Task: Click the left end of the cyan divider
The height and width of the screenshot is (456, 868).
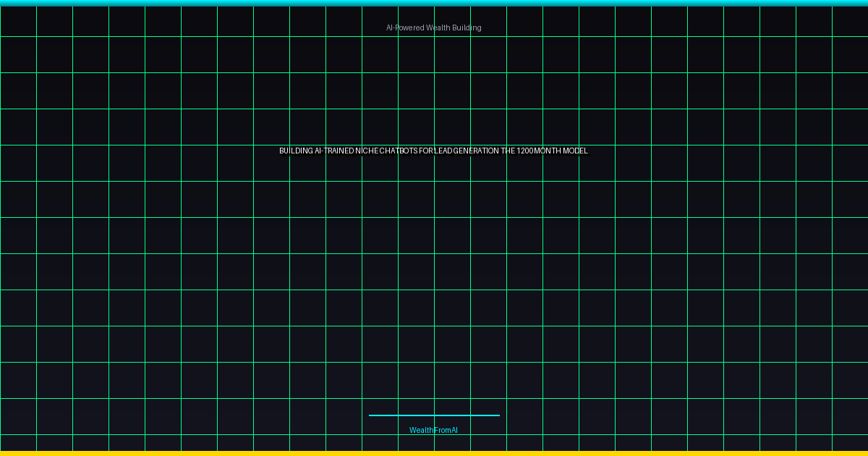Action: [x=371, y=415]
